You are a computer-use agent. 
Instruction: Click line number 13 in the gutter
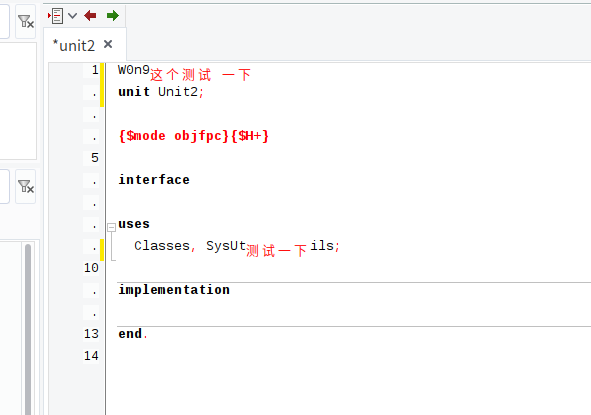(91, 334)
